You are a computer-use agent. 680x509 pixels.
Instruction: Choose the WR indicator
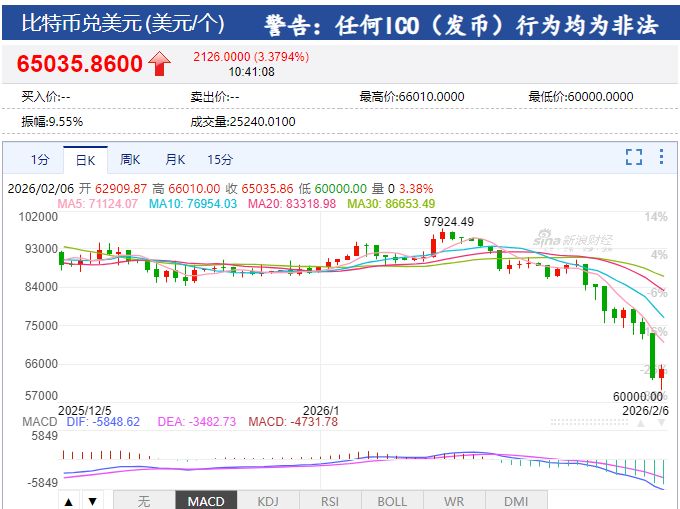point(454,500)
